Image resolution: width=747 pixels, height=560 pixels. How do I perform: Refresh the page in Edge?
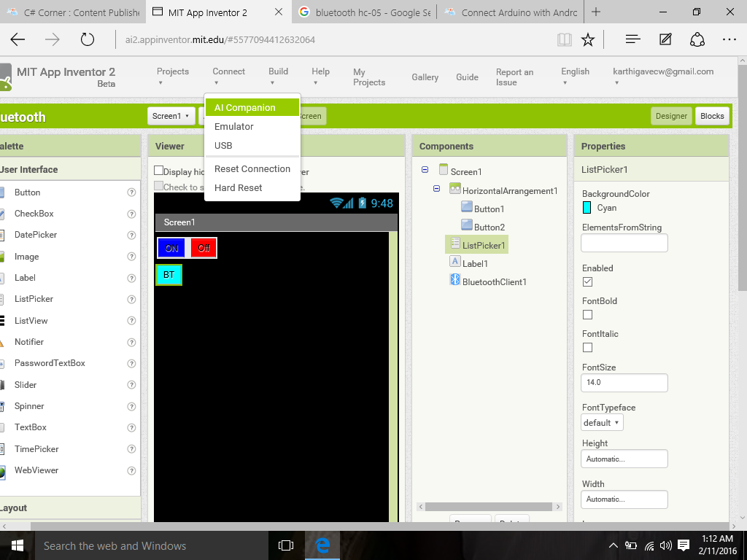[88, 39]
